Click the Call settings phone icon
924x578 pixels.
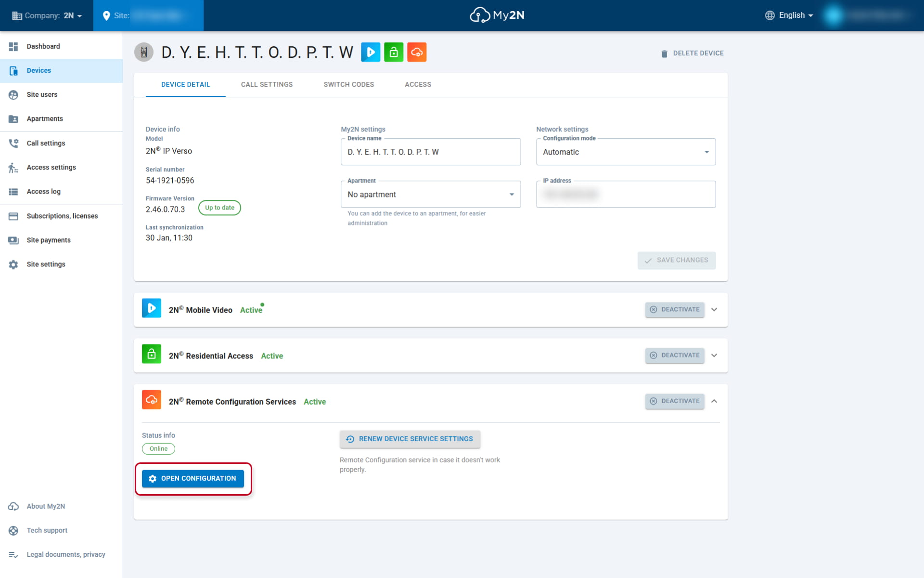pos(13,143)
